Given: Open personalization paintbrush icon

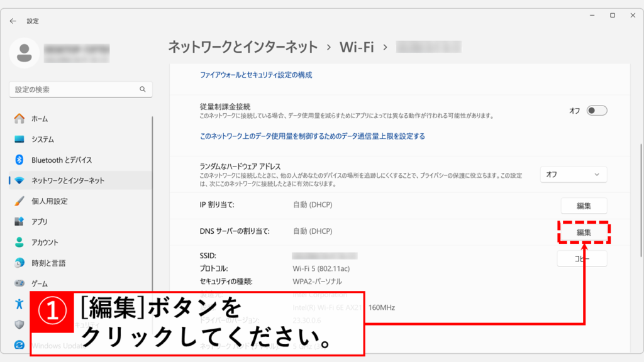Looking at the screenshot, I should 19,201.
